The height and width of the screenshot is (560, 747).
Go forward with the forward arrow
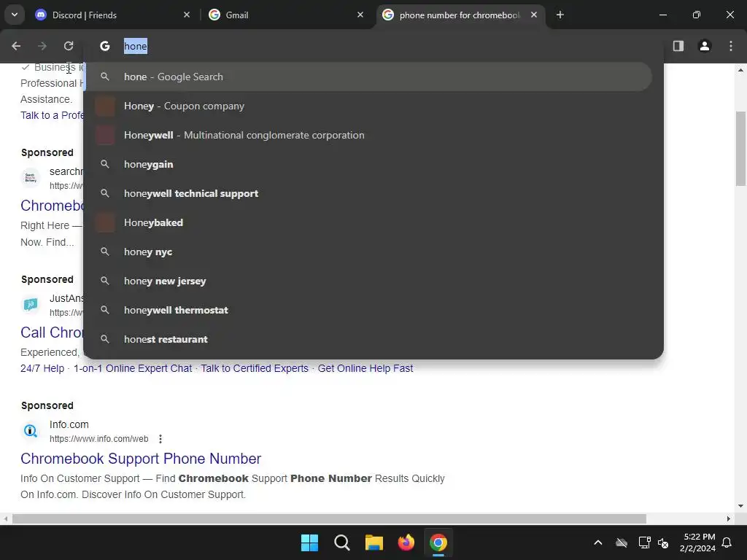(42, 46)
